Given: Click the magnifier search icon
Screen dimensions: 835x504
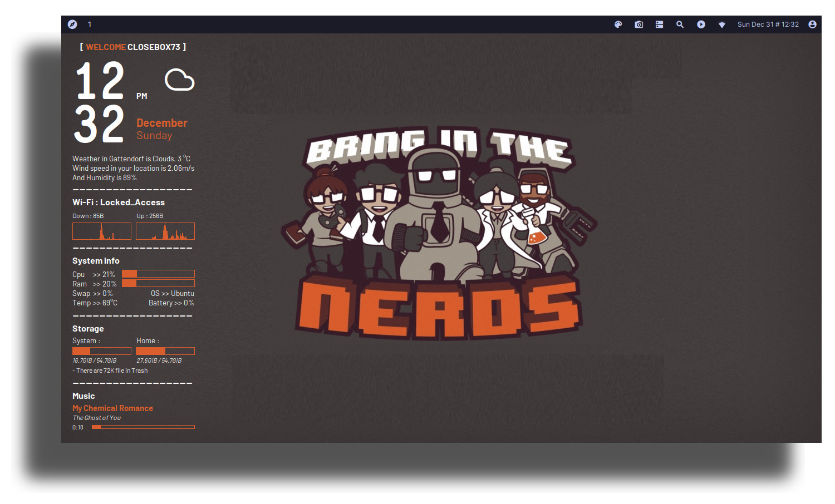Looking at the screenshot, I should coord(680,24).
